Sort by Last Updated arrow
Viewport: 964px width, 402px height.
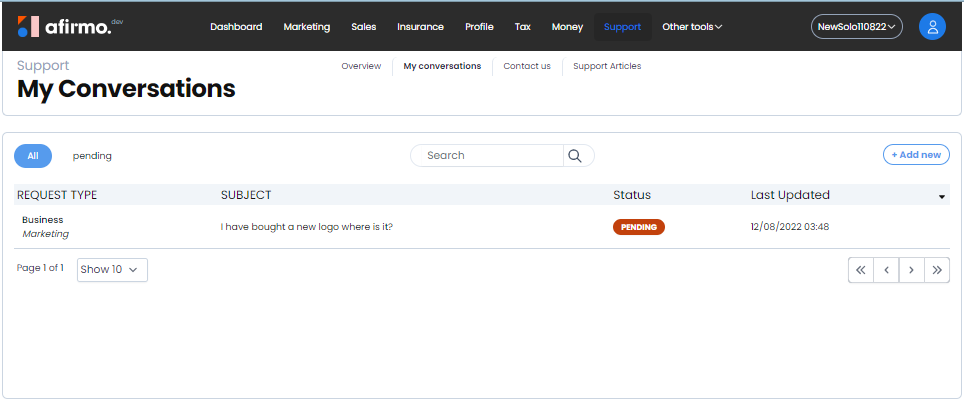click(x=941, y=197)
